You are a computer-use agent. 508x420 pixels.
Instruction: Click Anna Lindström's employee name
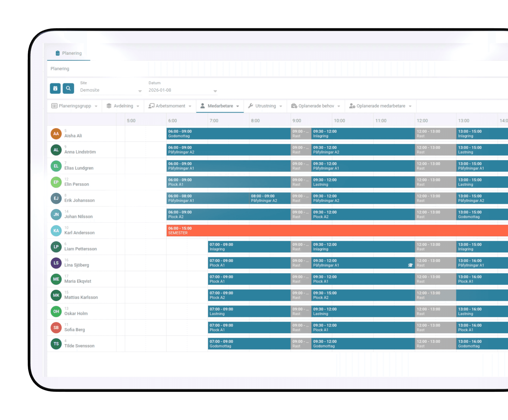(80, 152)
